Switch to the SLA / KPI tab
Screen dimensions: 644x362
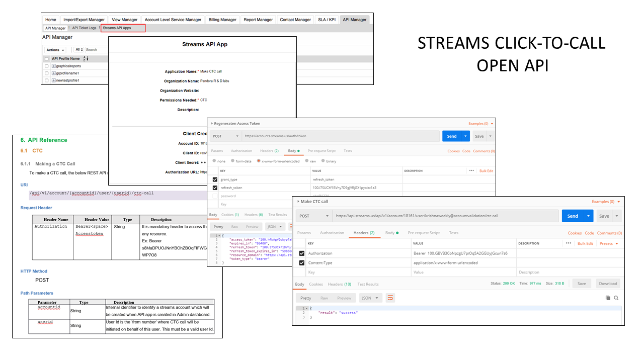(327, 20)
